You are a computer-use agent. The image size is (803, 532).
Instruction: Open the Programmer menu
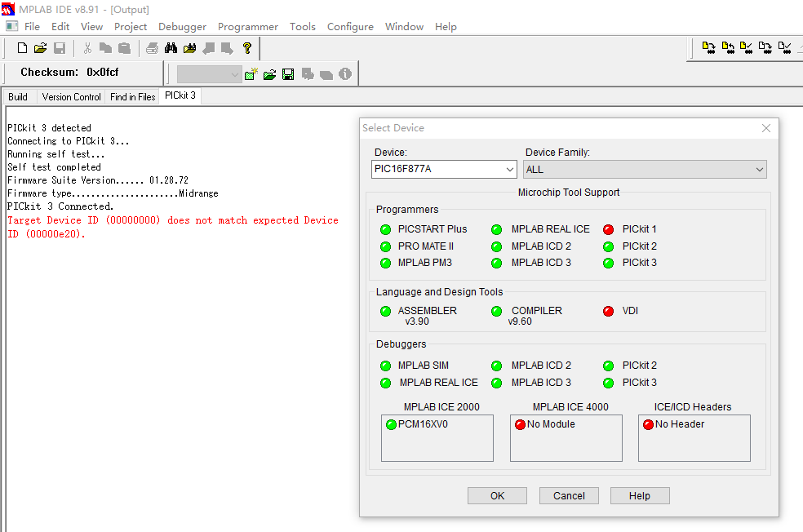coord(248,27)
